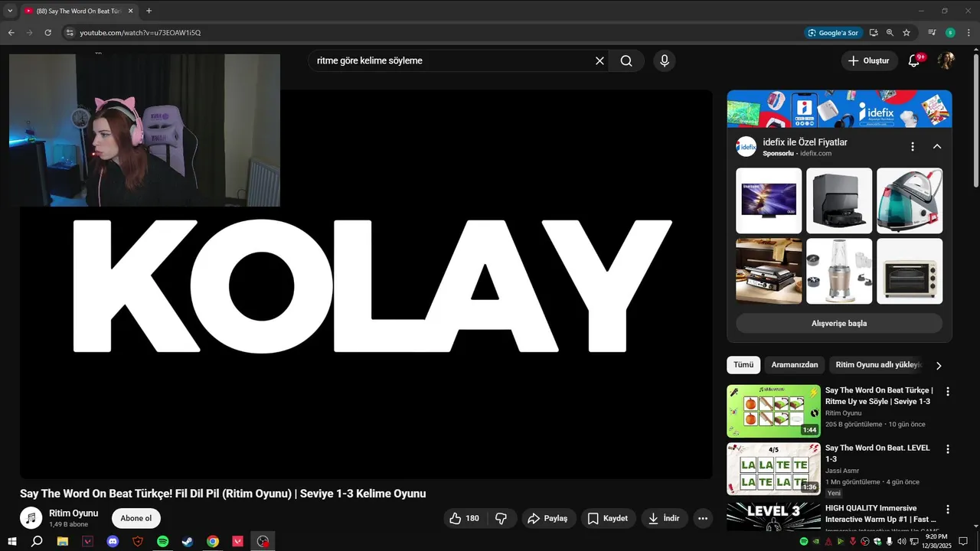Click install/cast screen icon in address bar

(874, 33)
